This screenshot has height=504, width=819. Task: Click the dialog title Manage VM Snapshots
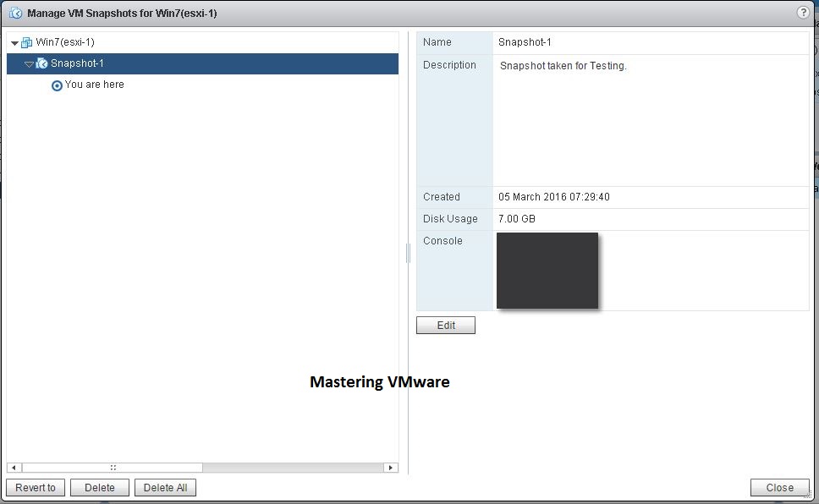122,14
